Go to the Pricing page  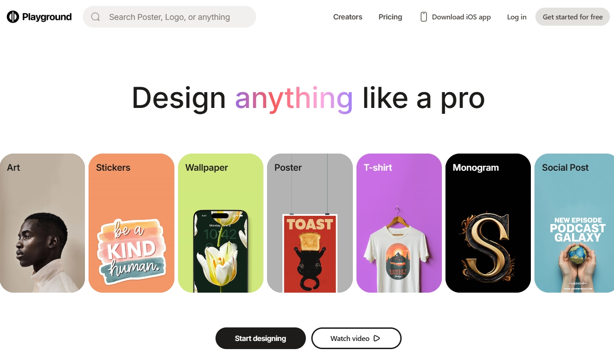[390, 17]
